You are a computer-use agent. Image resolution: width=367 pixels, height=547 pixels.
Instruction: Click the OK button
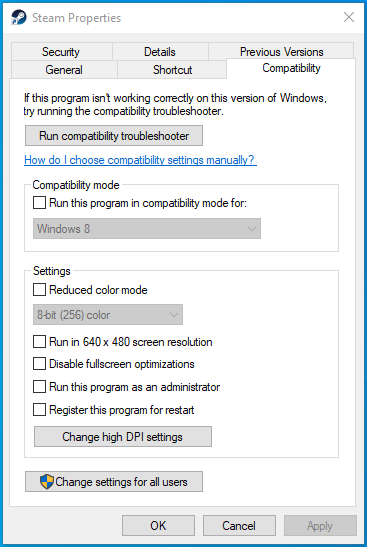(158, 525)
